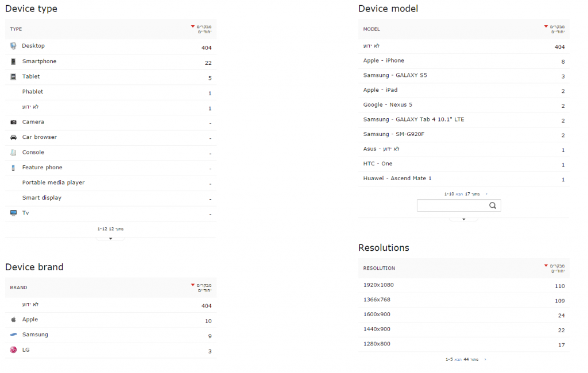Viewport: 588px width, 373px height.
Task: Select HTC - One model row
Action: pyautogui.click(x=464, y=164)
